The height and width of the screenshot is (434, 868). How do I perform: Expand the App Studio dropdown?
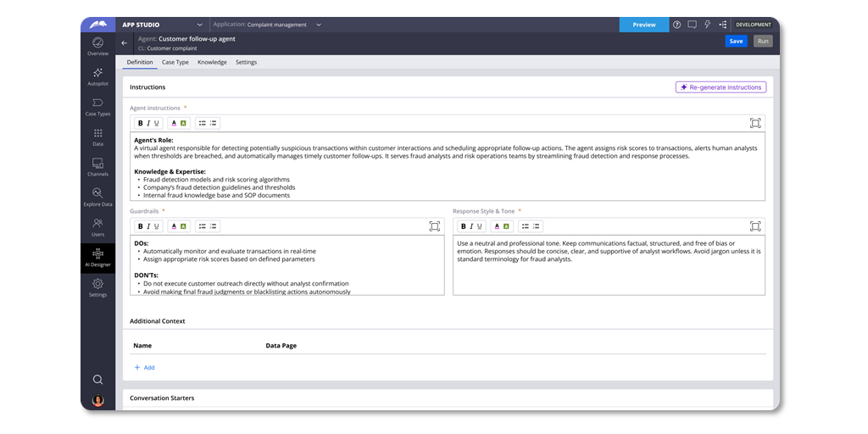199,25
